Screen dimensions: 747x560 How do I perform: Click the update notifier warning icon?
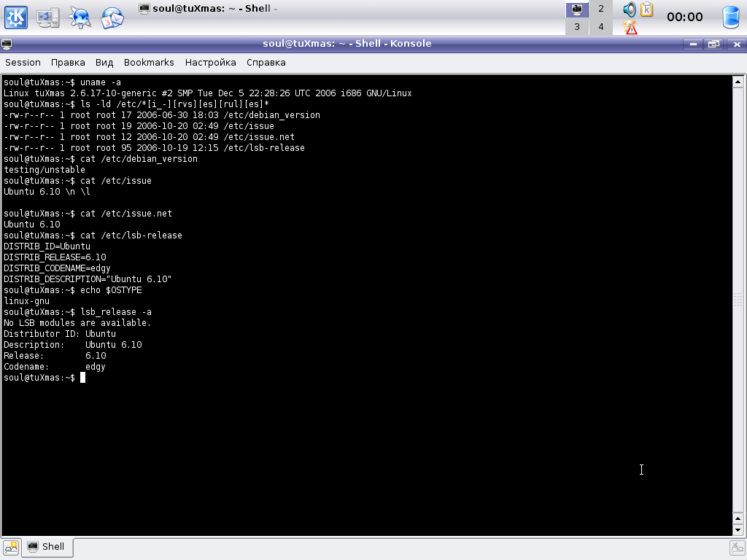point(630,27)
